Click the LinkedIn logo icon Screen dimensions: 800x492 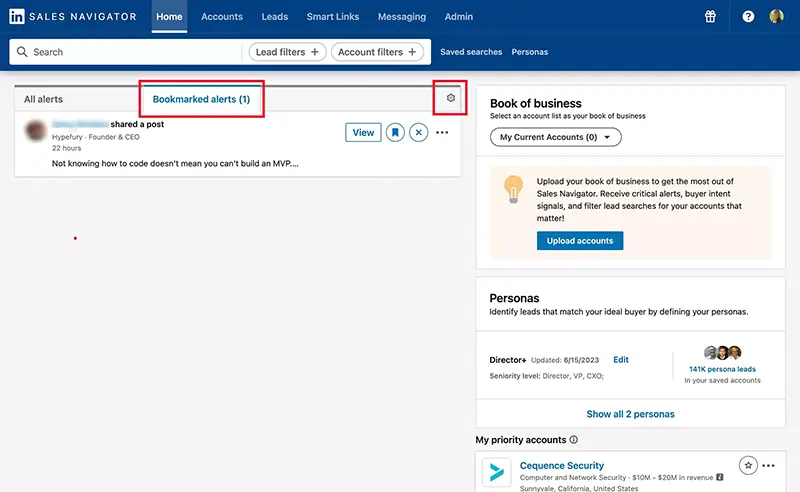[x=16, y=16]
